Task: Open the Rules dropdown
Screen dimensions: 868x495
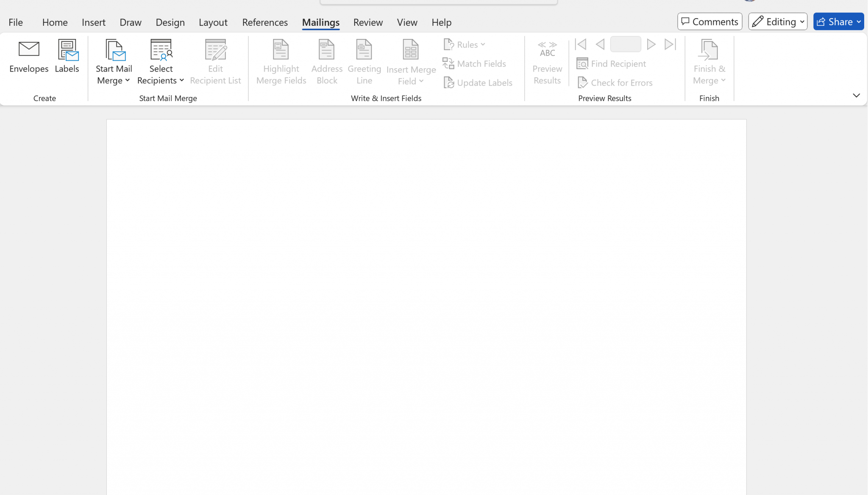Action: pos(465,44)
